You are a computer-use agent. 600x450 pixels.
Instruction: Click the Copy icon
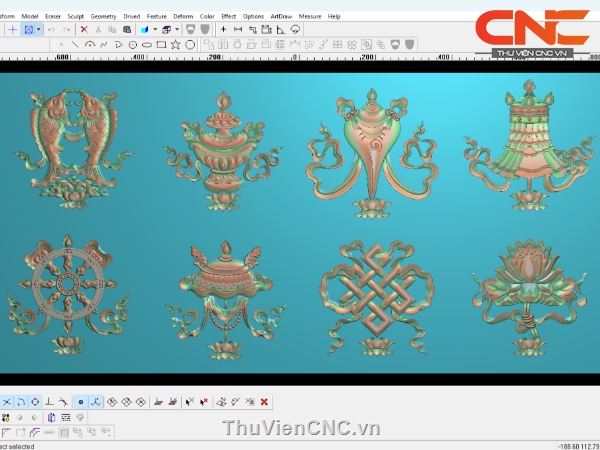(112, 29)
